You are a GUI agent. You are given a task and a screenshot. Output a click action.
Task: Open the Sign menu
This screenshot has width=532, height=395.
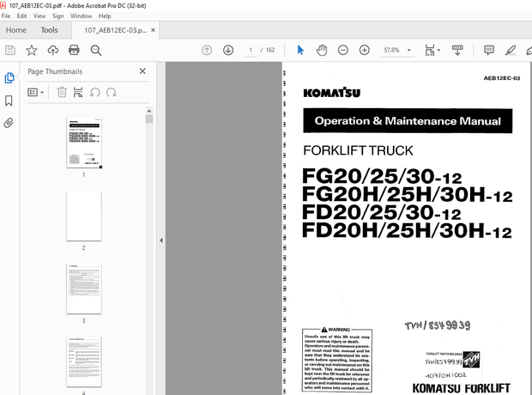point(58,16)
